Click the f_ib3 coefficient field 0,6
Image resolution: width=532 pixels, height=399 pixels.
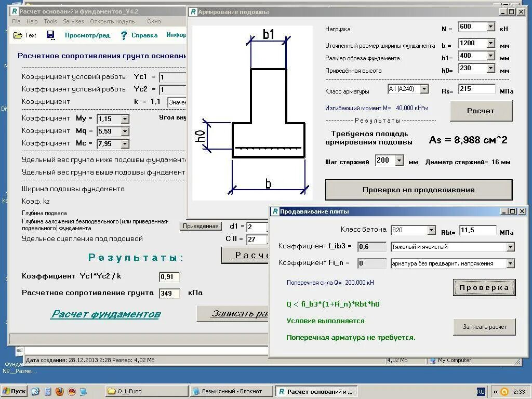(372, 247)
